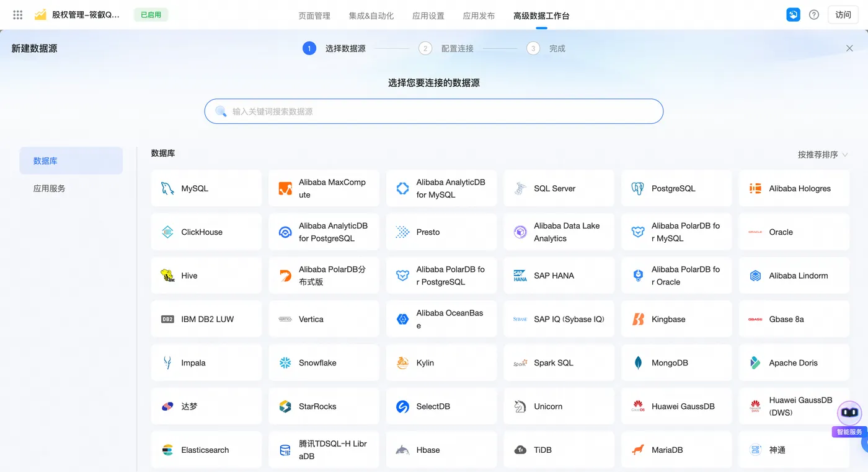Open the 按推荐排序 sort dropdown

click(823, 154)
